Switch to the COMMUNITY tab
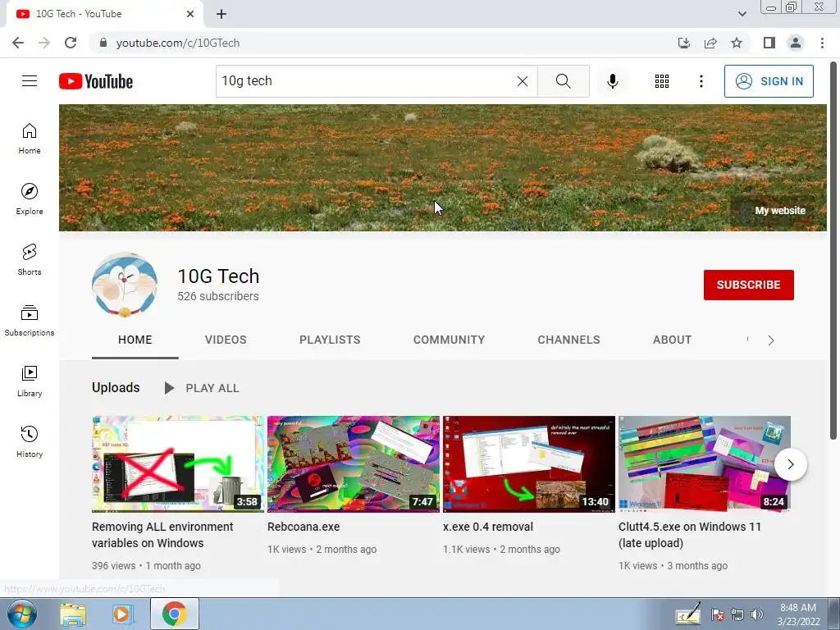 click(x=449, y=340)
